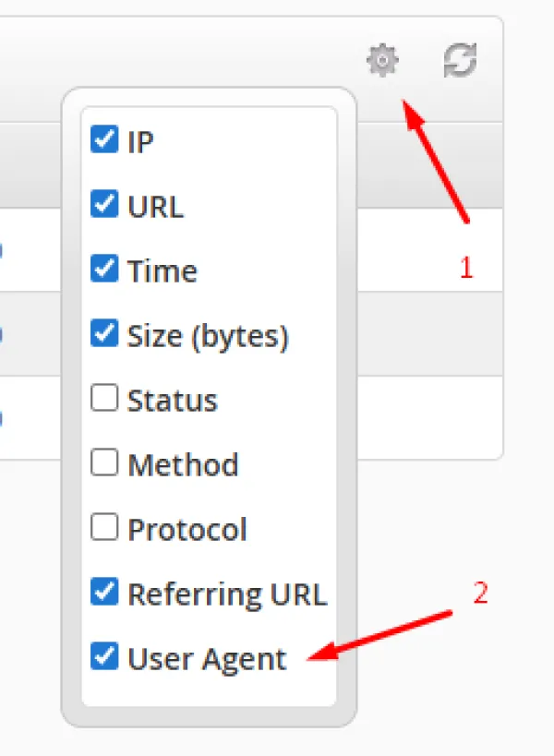Disable the Time checkbox
This screenshot has width=554, height=756.
[x=104, y=270]
